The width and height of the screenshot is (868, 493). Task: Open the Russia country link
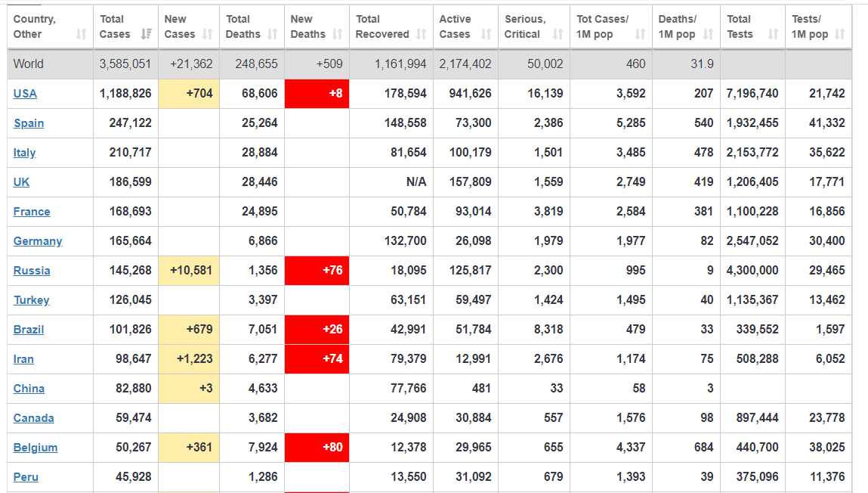click(32, 271)
